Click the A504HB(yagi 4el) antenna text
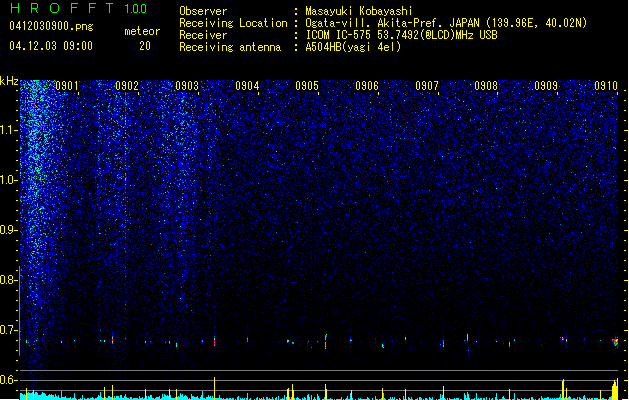This screenshot has height=400, width=629. pyautogui.click(x=353, y=47)
